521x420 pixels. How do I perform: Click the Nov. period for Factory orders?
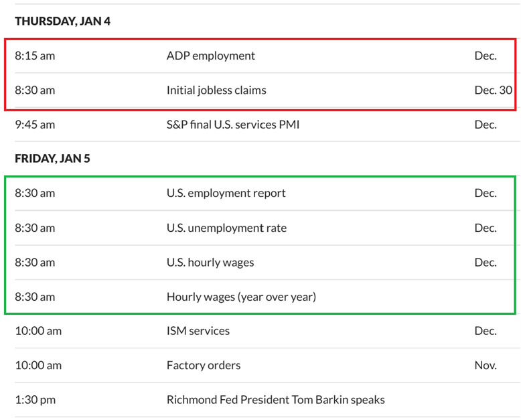click(x=486, y=365)
